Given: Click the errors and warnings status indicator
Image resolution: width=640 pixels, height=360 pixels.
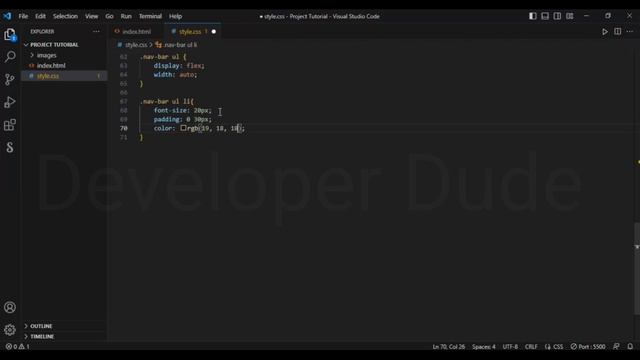Looking at the screenshot, I should point(17,347).
